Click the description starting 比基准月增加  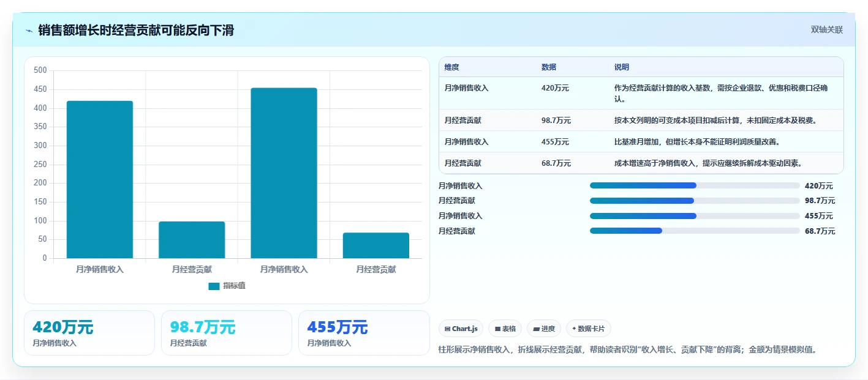pyautogui.click(x=697, y=142)
